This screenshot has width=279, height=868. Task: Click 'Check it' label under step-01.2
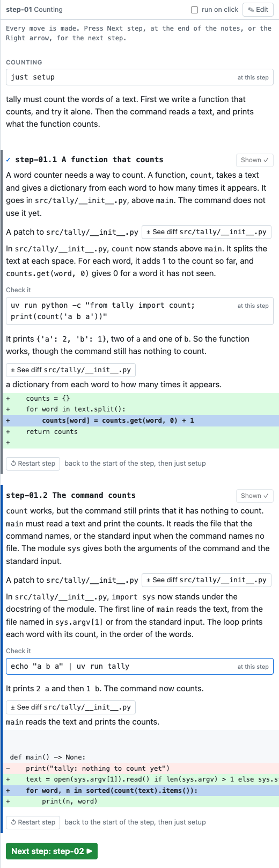click(x=19, y=651)
